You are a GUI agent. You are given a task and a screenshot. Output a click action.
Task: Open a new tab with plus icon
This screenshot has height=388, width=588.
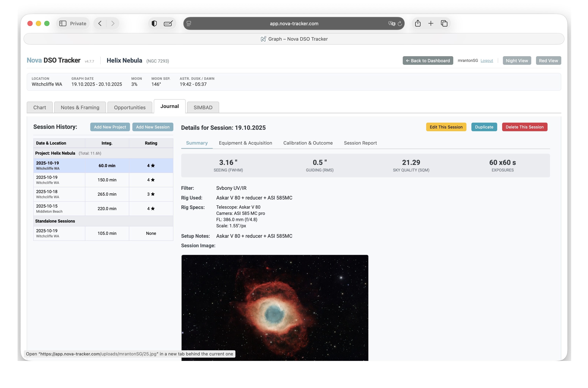tap(431, 23)
